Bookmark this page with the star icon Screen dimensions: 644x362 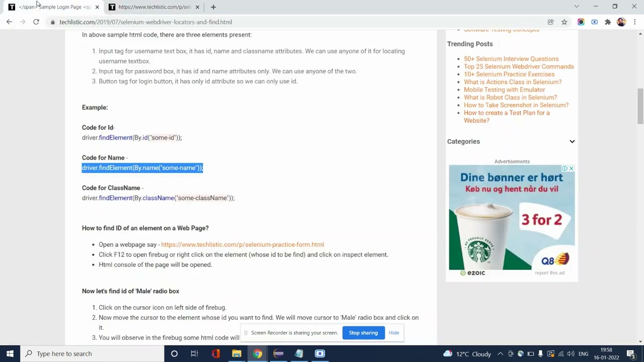click(565, 22)
